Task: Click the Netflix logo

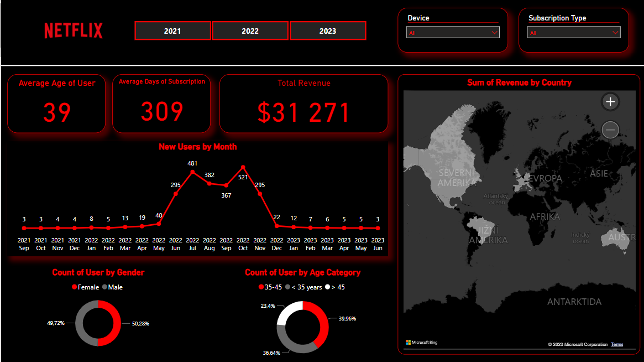Action: point(74,31)
